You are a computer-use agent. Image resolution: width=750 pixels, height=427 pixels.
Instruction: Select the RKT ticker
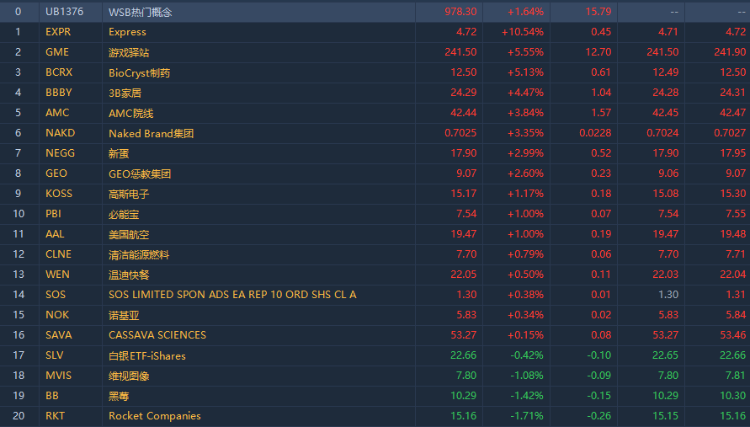55,416
